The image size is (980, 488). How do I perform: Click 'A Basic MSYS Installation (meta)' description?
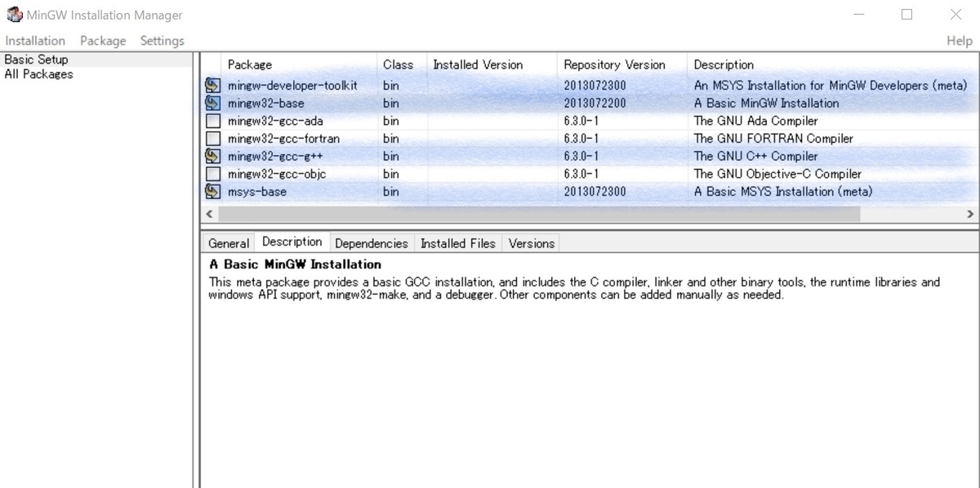783,192
